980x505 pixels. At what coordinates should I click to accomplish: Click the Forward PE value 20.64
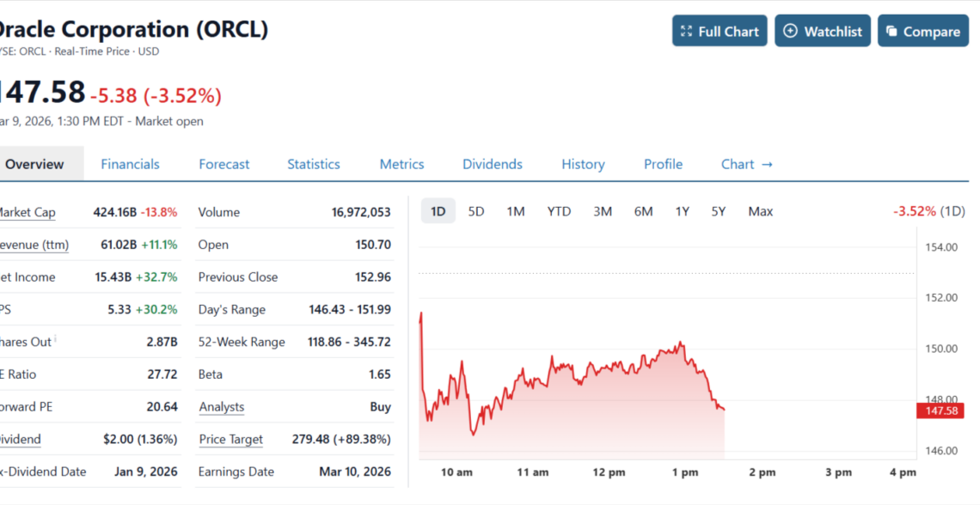(162, 407)
